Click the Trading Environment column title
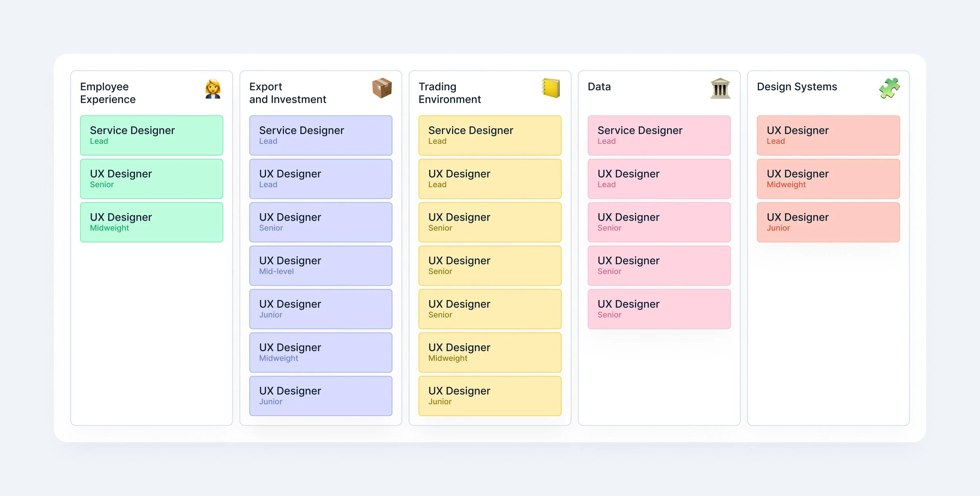This screenshot has height=496, width=980. pyautogui.click(x=449, y=93)
